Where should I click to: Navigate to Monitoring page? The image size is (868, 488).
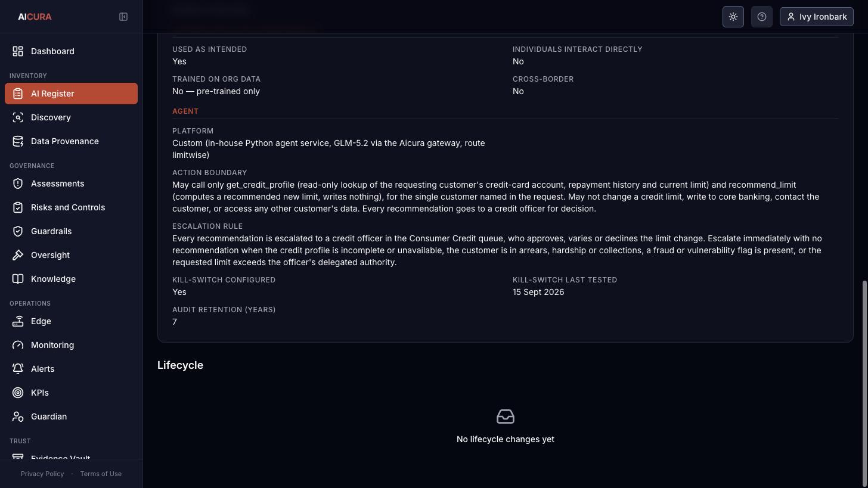71,345
